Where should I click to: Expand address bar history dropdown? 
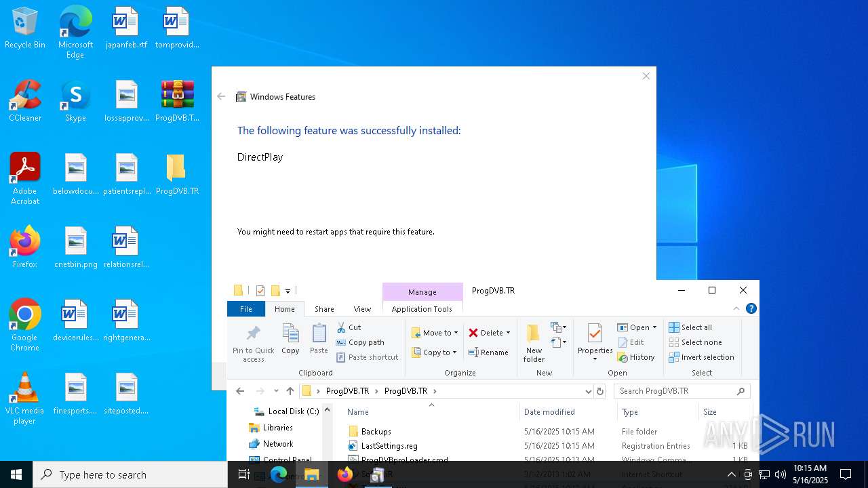click(x=588, y=391)
